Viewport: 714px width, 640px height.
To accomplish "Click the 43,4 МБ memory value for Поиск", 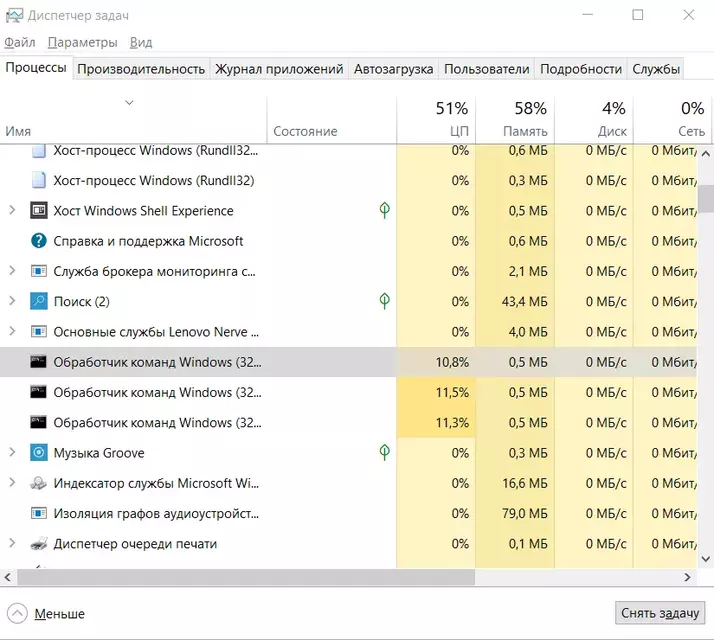I will (525, 301).
